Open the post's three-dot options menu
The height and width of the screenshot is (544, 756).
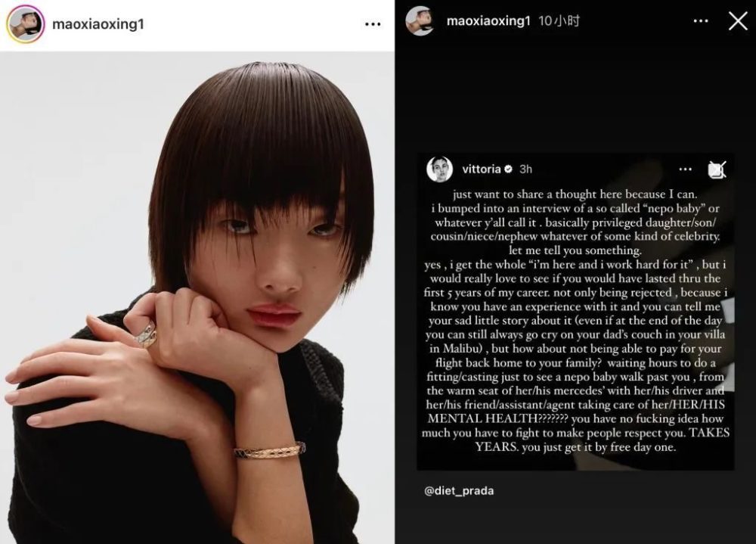tap(373, 24)
